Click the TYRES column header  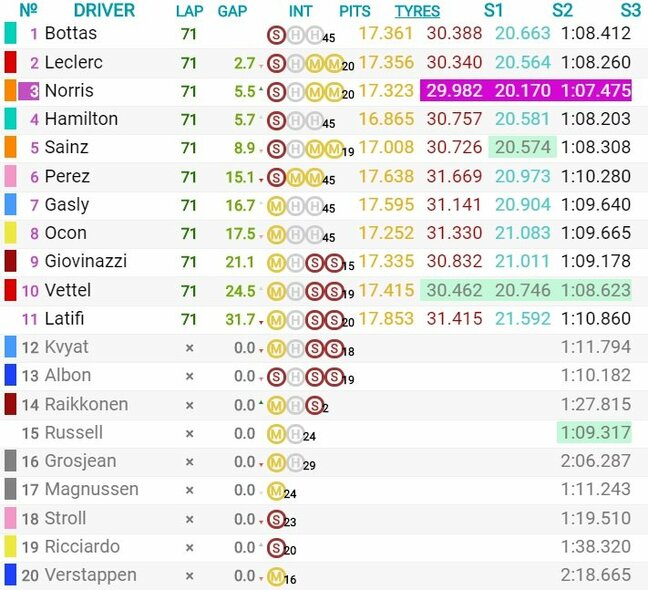(417, 11)
